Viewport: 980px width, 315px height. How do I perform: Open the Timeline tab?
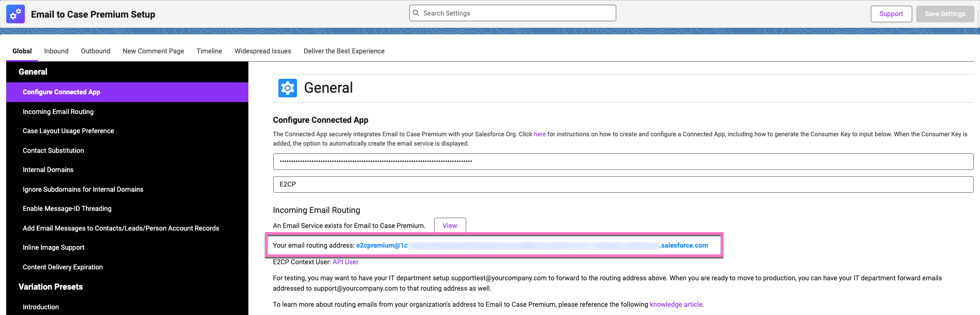(209, 51)
